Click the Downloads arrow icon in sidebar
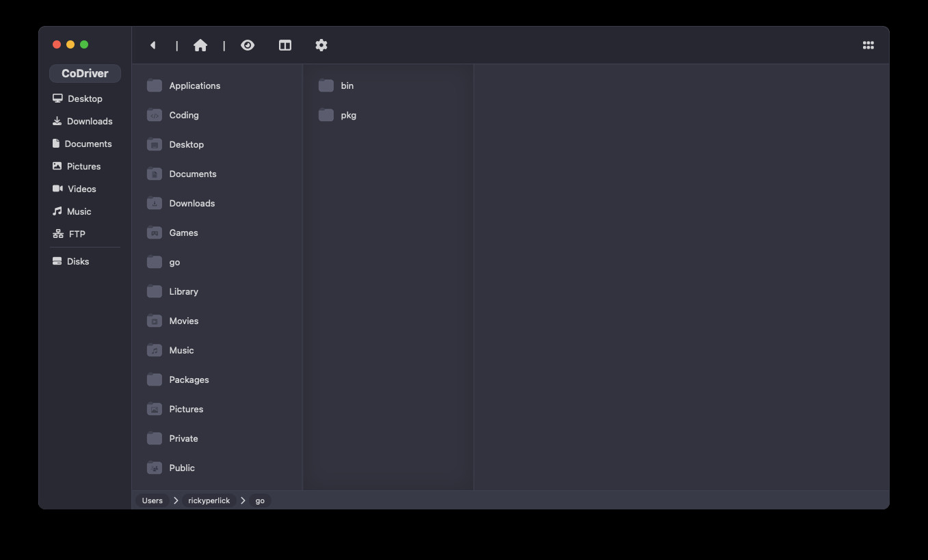Viewport: 928px width, 560px height. coord(57,121)
